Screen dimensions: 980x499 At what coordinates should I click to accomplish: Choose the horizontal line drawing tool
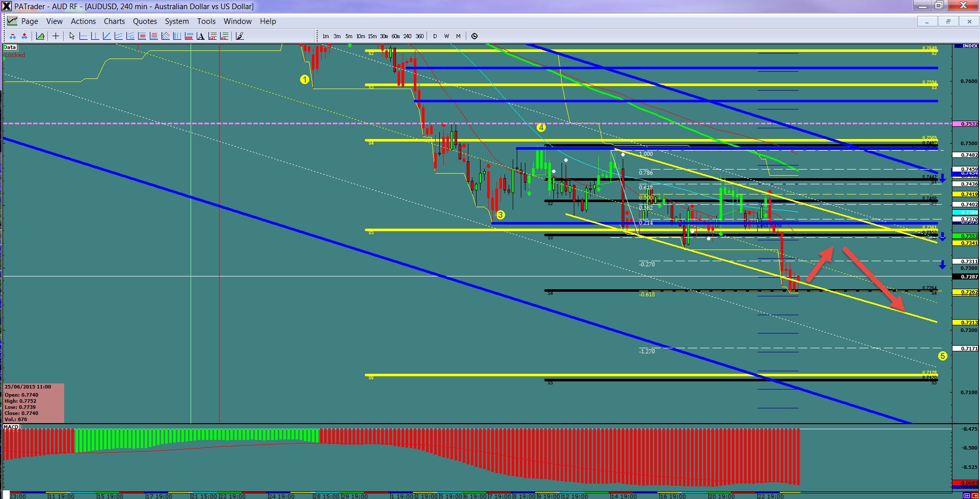click(83, 36)
